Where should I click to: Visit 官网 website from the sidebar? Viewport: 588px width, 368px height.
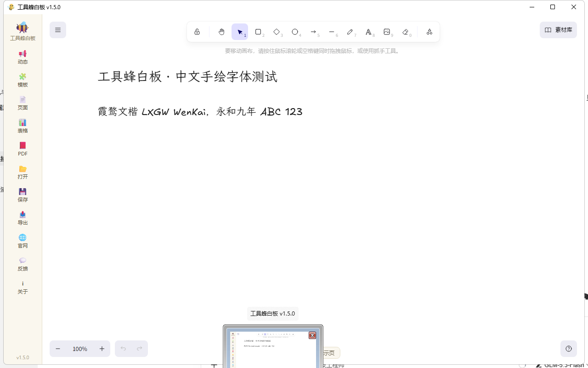(x=23, y=241)
